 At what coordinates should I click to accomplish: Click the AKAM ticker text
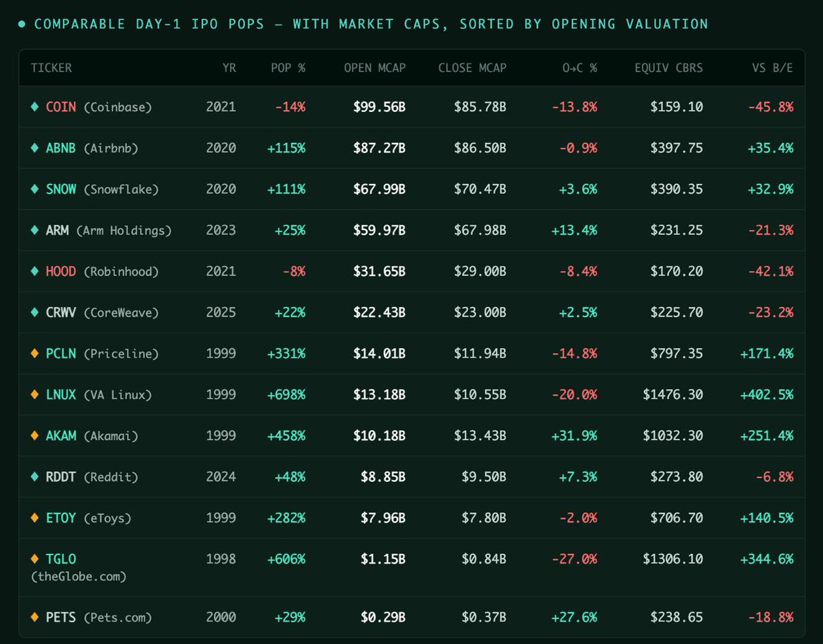click(x=61, y=435)
